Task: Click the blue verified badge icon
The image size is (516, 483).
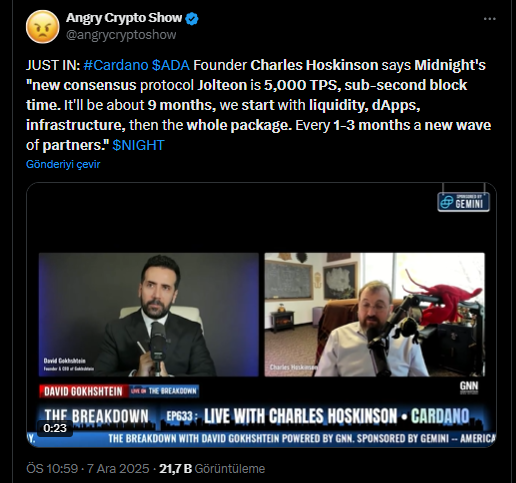Action: click(x=192, y=19)
